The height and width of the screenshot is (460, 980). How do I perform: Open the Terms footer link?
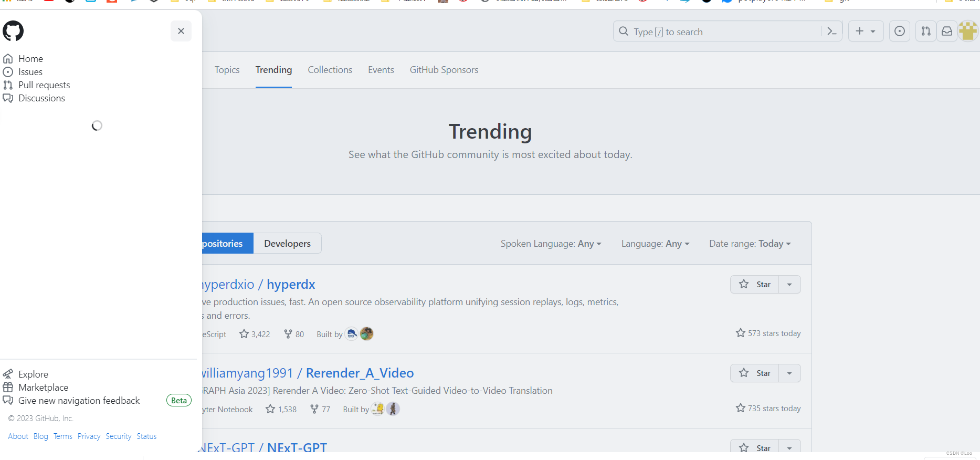tap(63, 436)
